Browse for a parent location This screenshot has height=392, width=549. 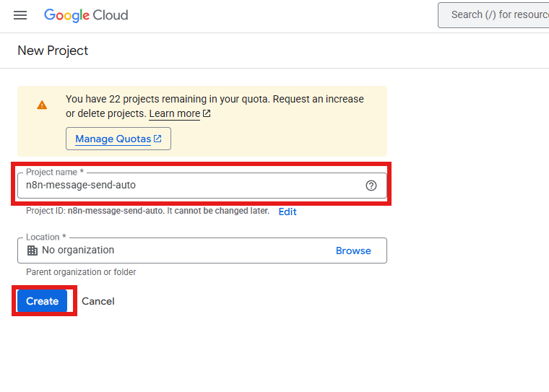tap(353, 251)
